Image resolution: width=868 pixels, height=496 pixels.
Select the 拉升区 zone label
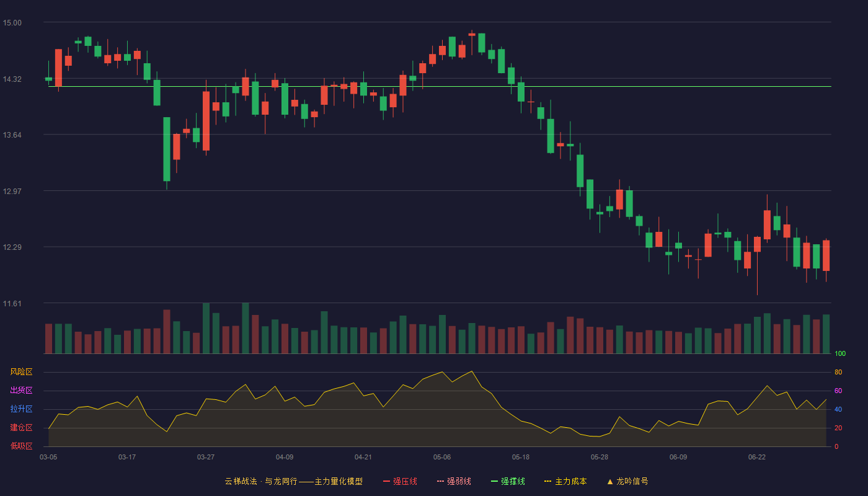[x=21, y=409]
